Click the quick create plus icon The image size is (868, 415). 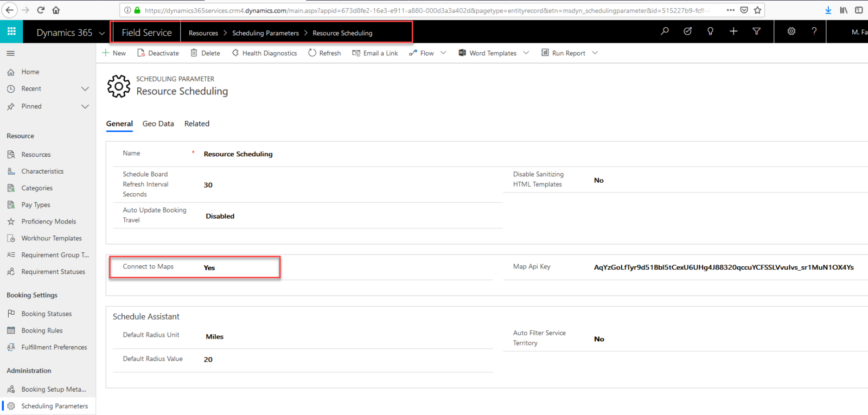click(x=733, y=31)
